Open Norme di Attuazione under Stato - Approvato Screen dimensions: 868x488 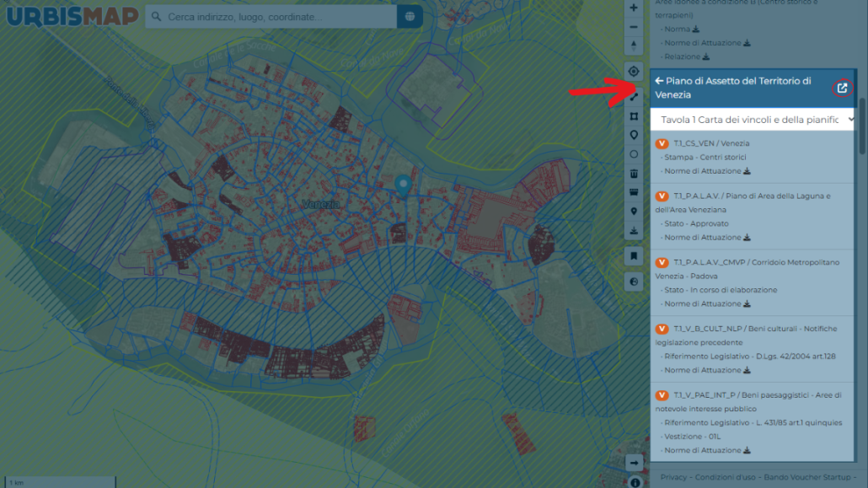pyautogui.click(x=707, y=238)
